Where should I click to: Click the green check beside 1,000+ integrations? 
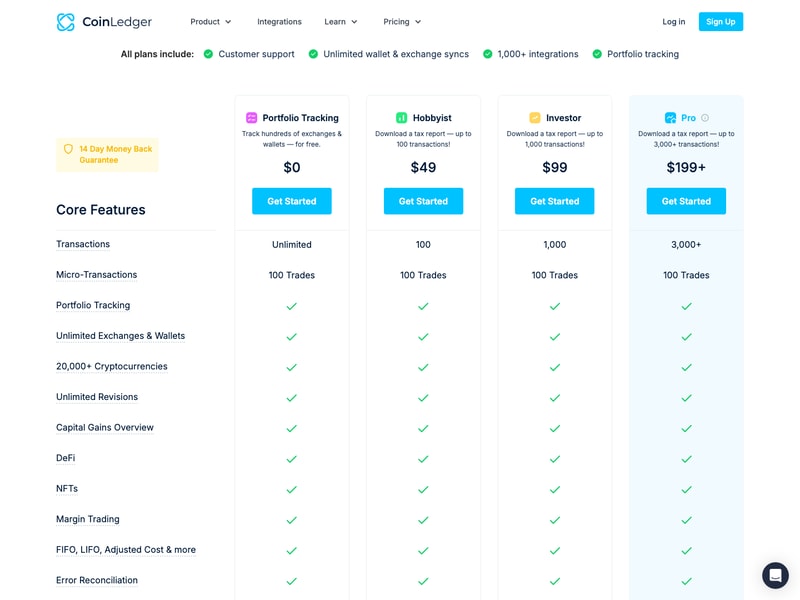(488, 54)
